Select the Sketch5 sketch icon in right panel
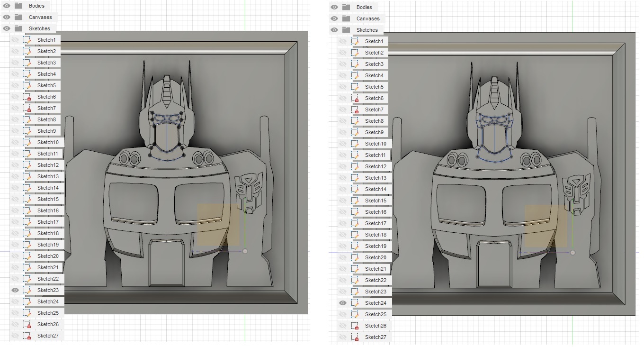644x347 pixels. [x=355, y=87]
